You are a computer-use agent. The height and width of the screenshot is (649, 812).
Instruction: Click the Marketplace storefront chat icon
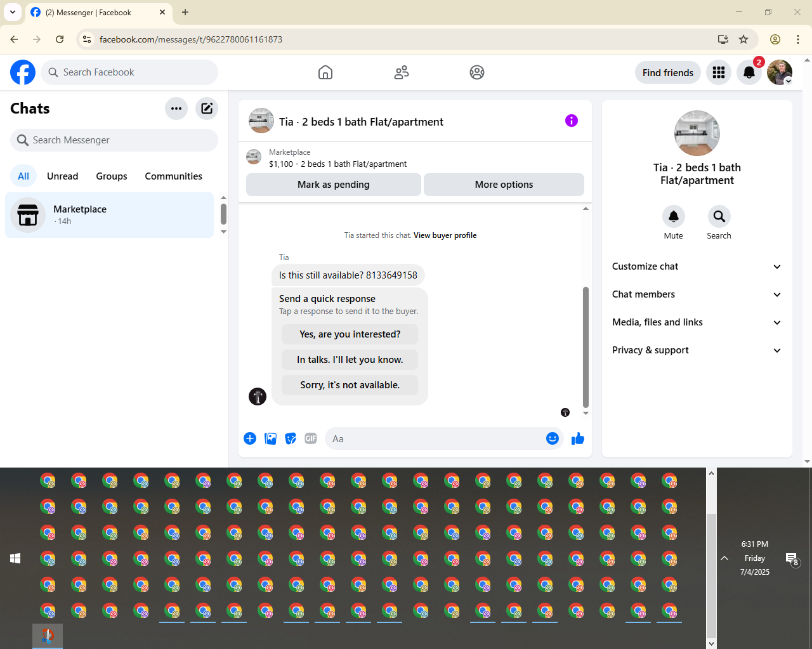point(28,215)
